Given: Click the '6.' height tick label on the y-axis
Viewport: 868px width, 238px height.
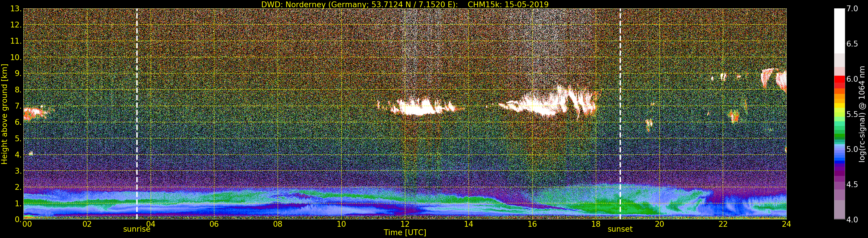Looking at the screenshot, I should click(18, 122).
